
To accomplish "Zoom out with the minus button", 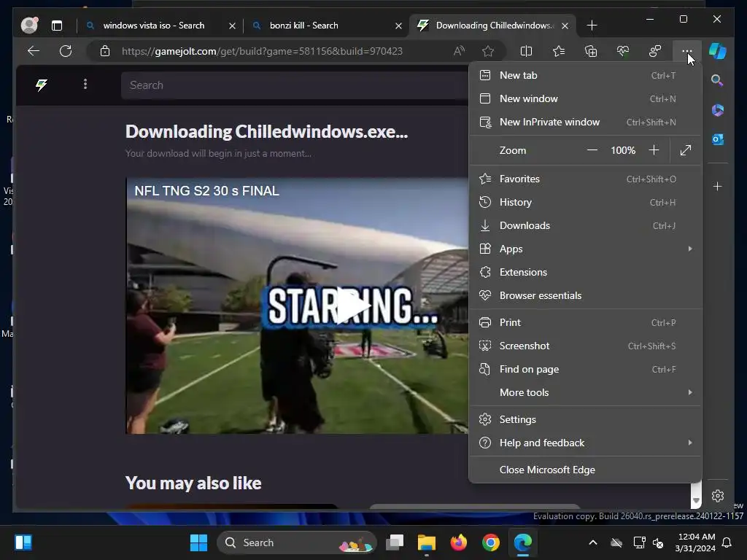I will pos(592,150).
